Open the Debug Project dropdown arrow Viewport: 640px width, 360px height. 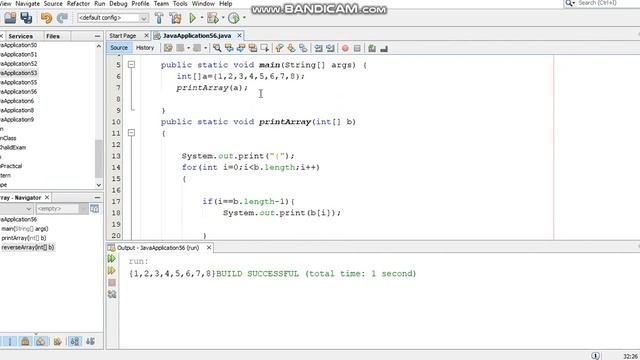tap(223, 18)
